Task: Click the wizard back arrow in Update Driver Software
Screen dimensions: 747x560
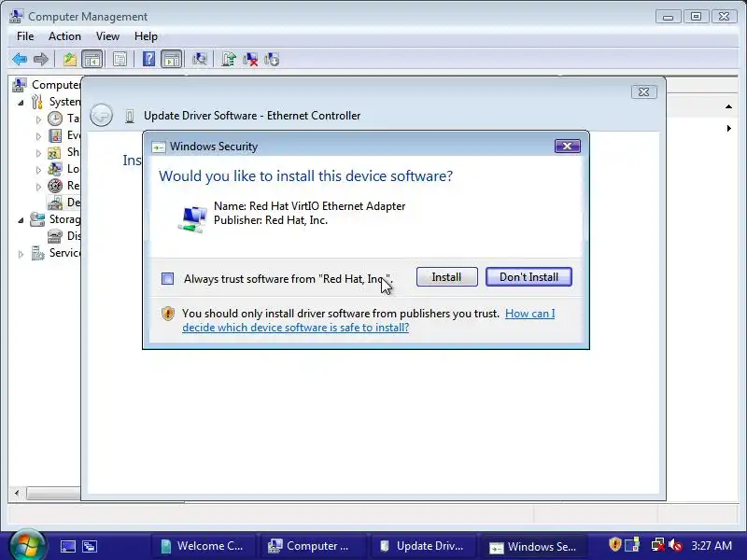Action: (101, 115)
